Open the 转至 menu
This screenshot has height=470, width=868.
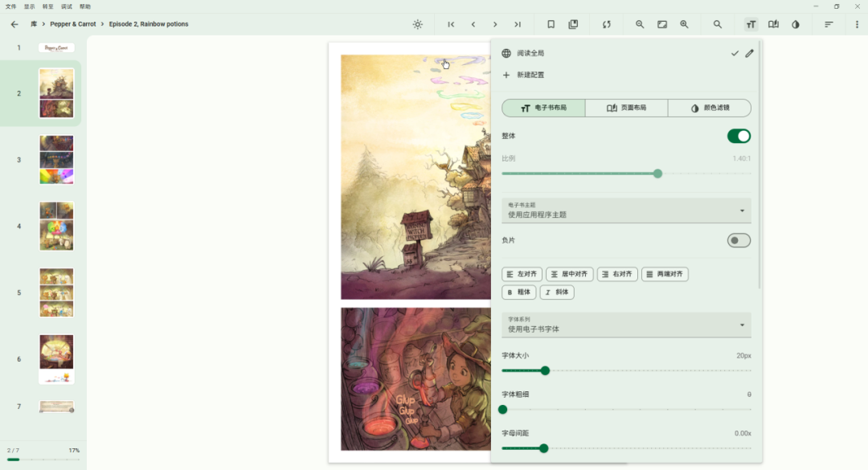[48, 6]
